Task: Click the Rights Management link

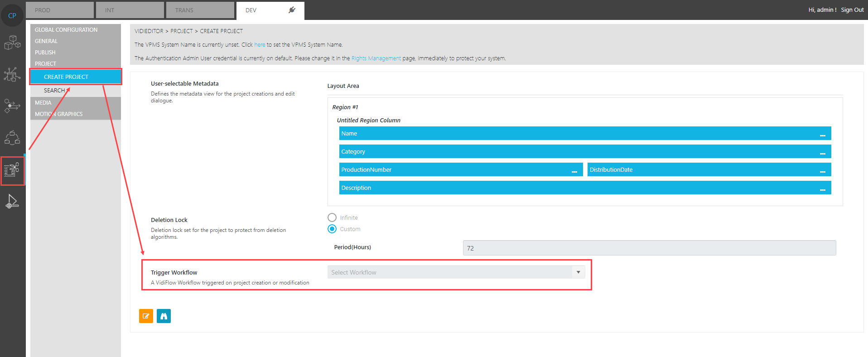Action: [x=376, y=58]
